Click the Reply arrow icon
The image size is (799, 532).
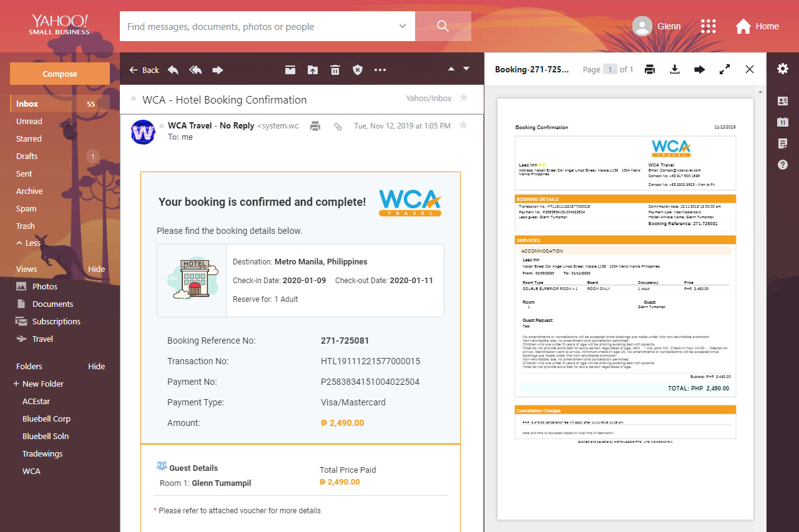[x=173, y=70]
